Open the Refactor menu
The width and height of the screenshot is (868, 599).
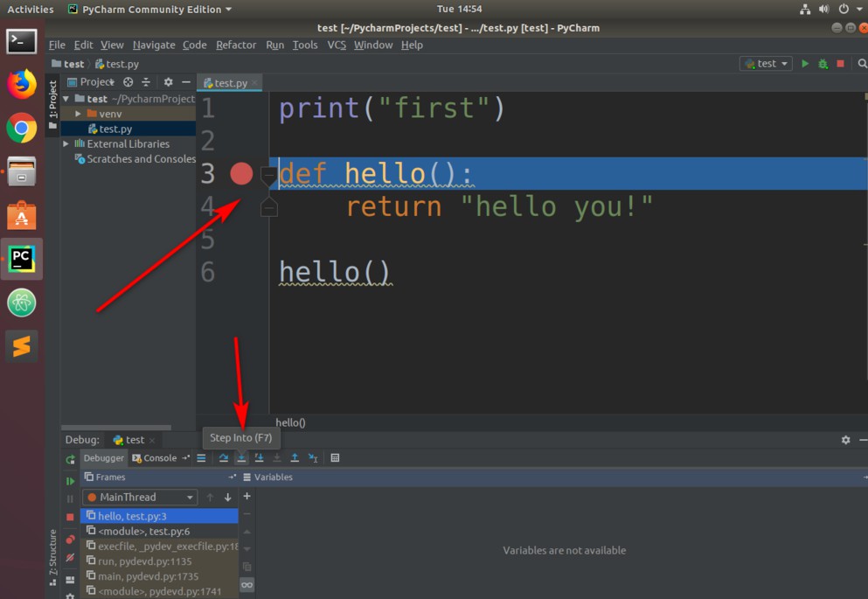(x=236, y=45)
